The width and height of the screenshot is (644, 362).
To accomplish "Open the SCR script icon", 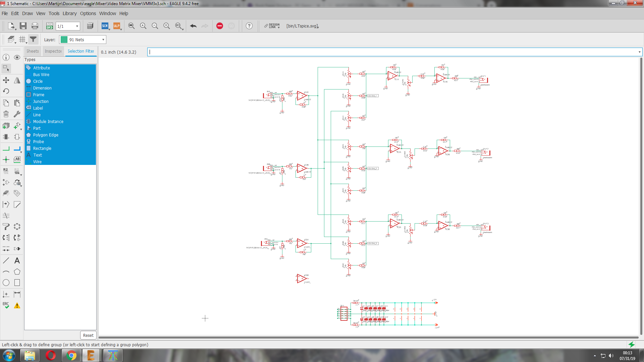I will tap(105, 26).
